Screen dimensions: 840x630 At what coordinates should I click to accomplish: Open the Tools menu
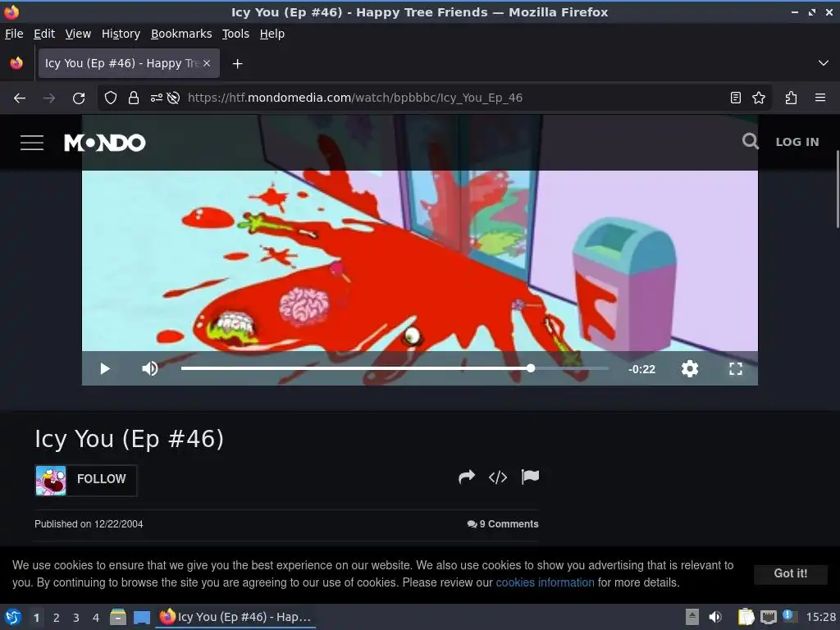coord(235,34)
